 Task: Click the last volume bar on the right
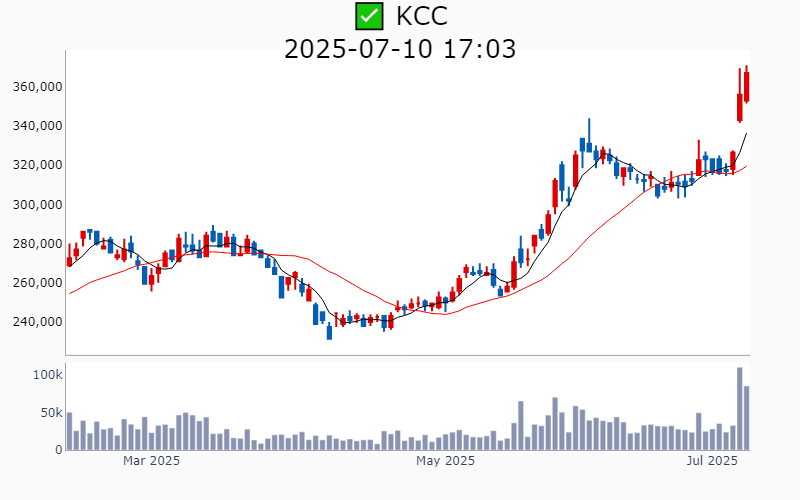pos(746,418)
